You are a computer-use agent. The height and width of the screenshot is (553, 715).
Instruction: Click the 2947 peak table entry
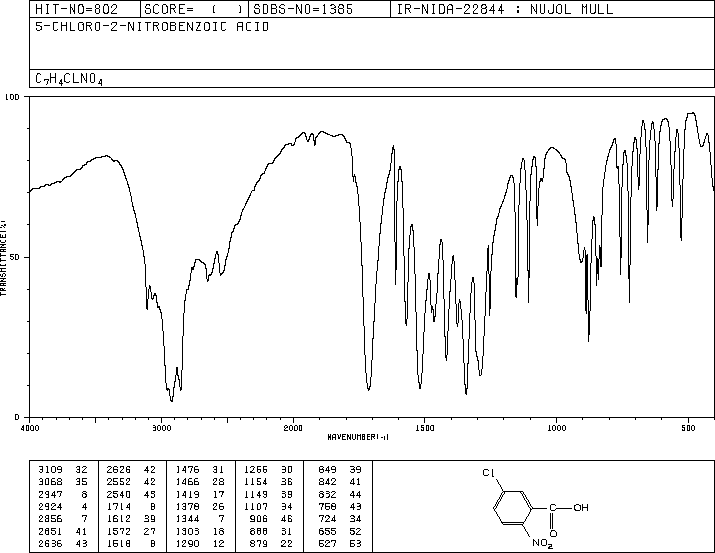(x=50, y=494)
